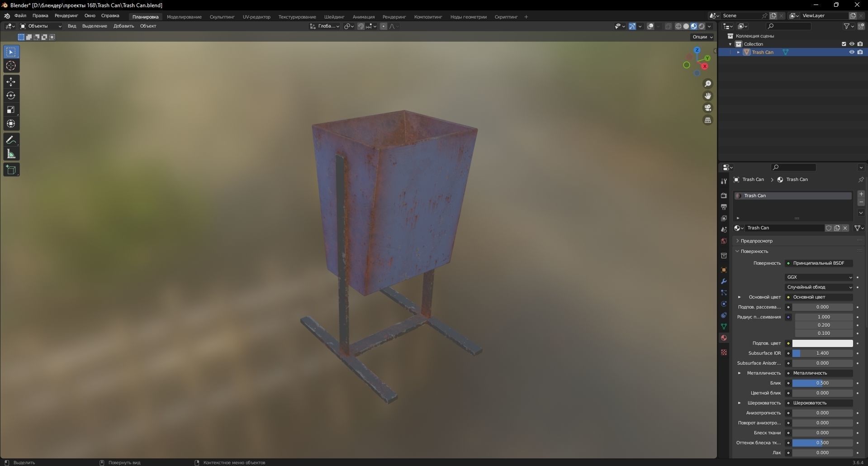868x466 pixels.
Task: Pick the Measure tool
Action: coord(11,154)
